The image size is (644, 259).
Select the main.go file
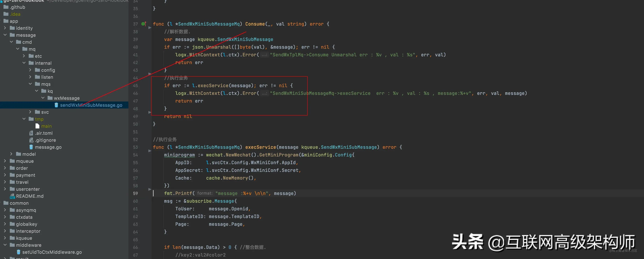(x=46, y=126)
